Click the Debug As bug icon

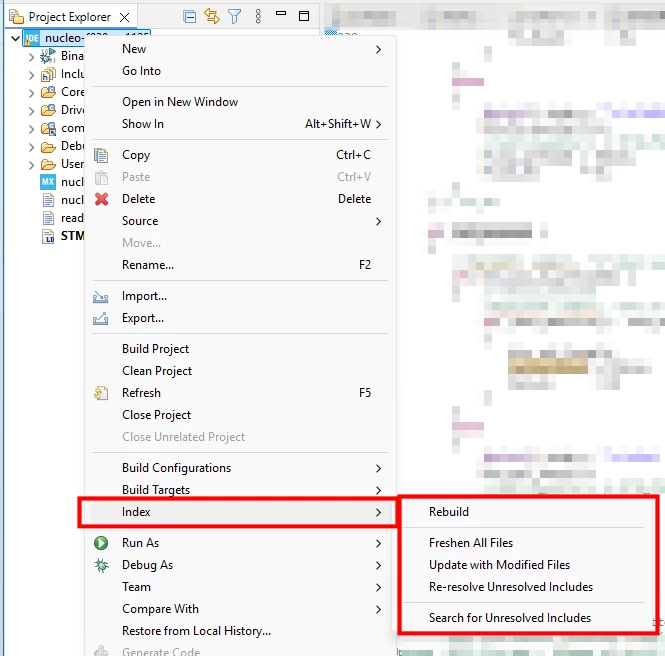click(x=101, y=565)
